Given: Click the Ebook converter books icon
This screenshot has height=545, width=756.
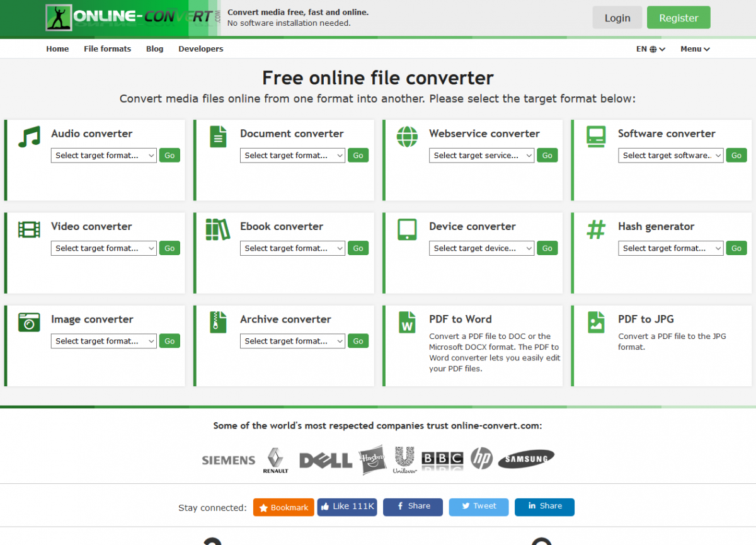Looking at the screenshot, I should tap(218, 229).
